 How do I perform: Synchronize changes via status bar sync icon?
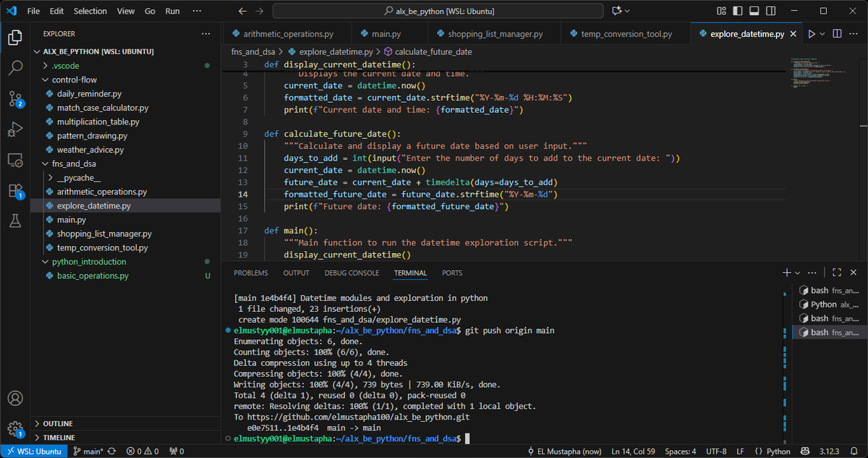click(x=111, y=451)
